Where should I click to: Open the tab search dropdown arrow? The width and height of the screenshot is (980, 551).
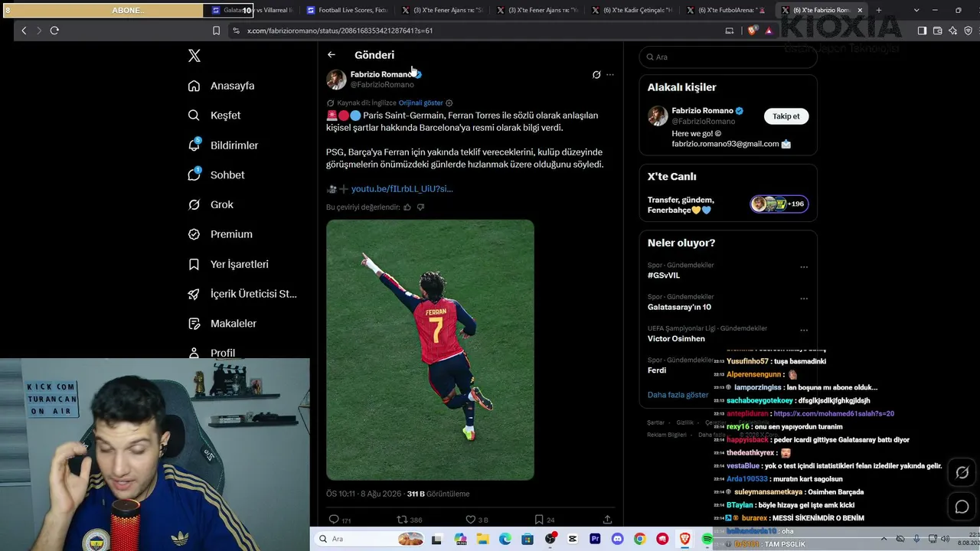point(916,11)
